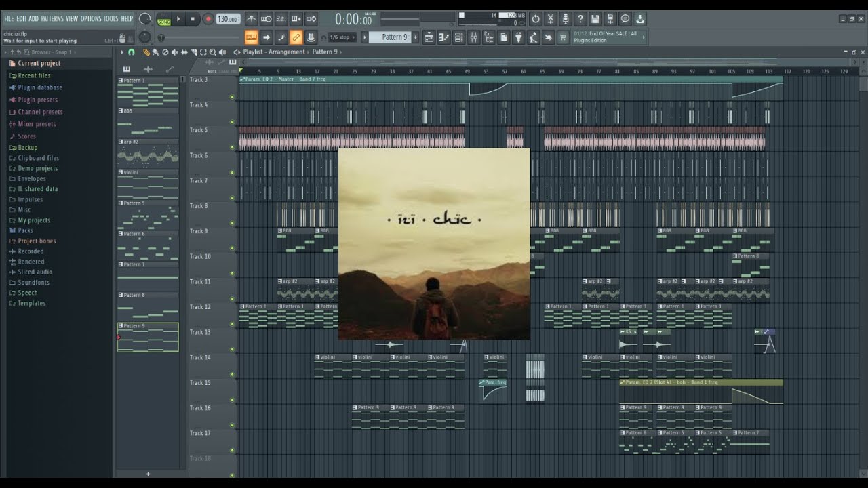Open the speech bubble chat icon
Screen dimensions: 868x488
coord(625,19)
